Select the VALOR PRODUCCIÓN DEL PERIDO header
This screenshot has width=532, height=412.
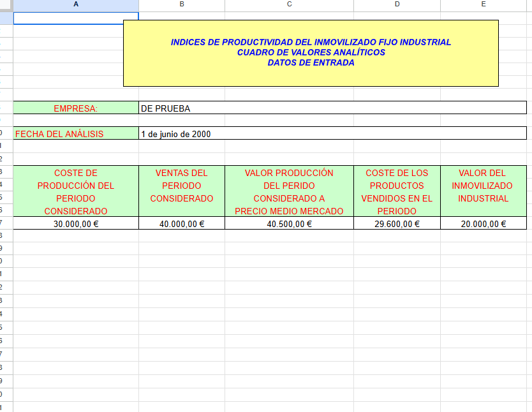[x=289, y=191]
